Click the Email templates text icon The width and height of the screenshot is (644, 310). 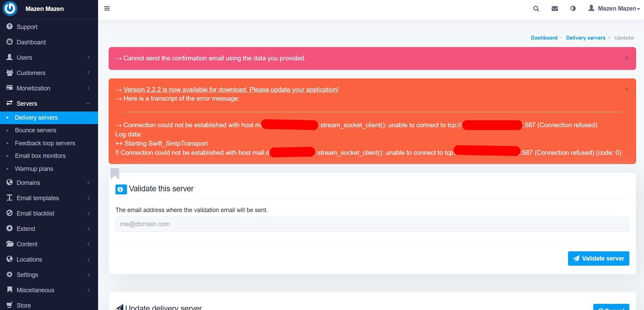point(10,197)
